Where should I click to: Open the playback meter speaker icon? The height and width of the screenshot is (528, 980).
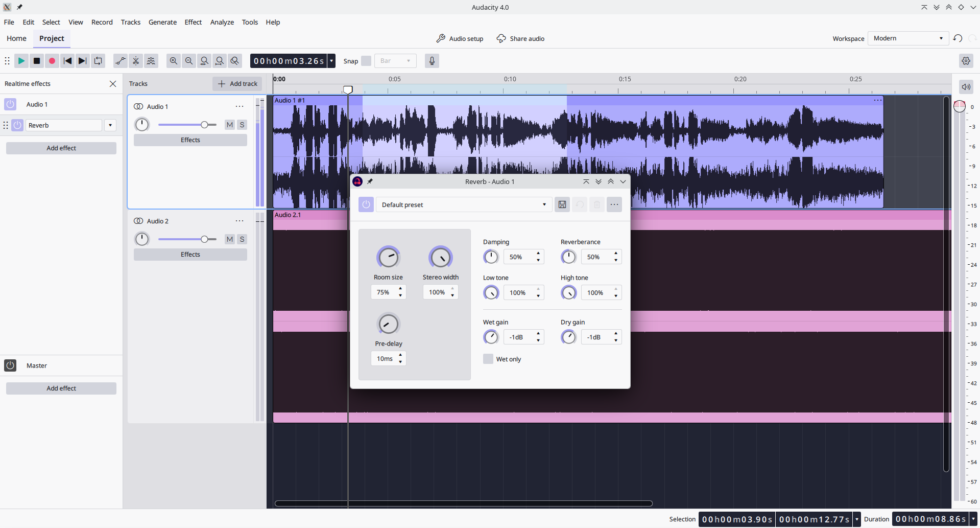pyautogui.click(x=966, y=87)
